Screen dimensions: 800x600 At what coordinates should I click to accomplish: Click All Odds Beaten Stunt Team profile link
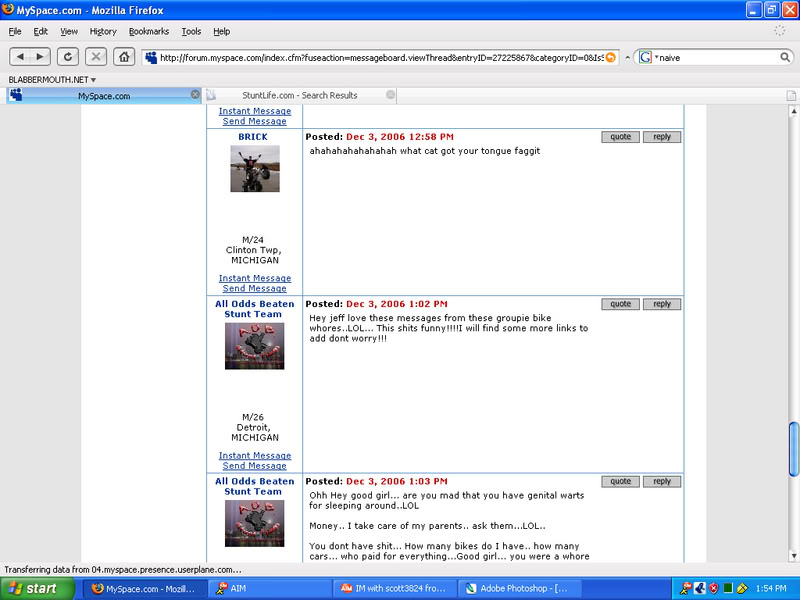point(255,310)
